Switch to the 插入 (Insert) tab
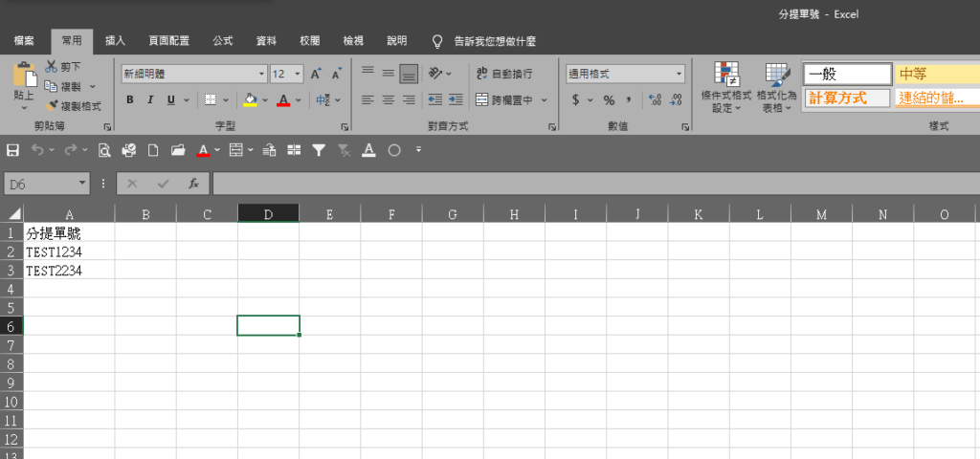This screenshot has width=980, height=459. [x=115, y=41]
